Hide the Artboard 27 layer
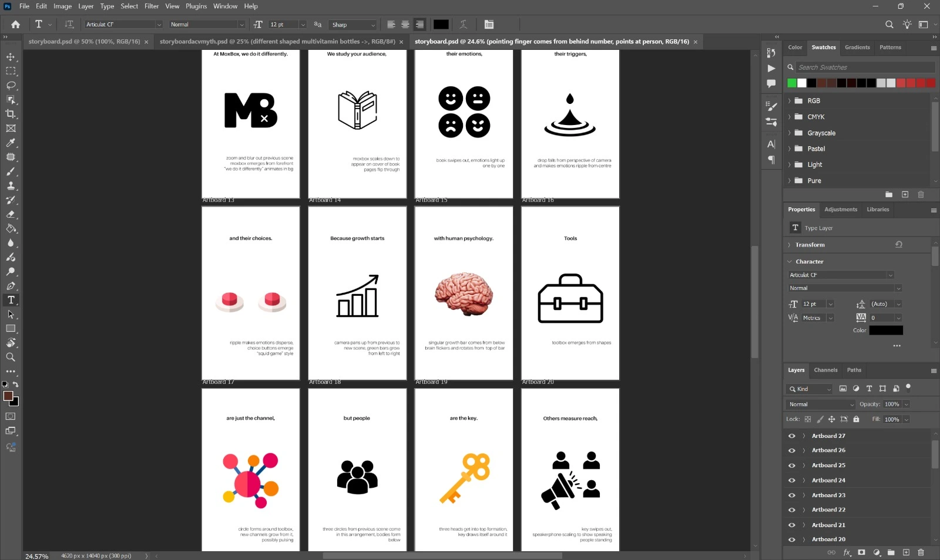The width and height of the screenshot is (940, 560). (791, 436)
